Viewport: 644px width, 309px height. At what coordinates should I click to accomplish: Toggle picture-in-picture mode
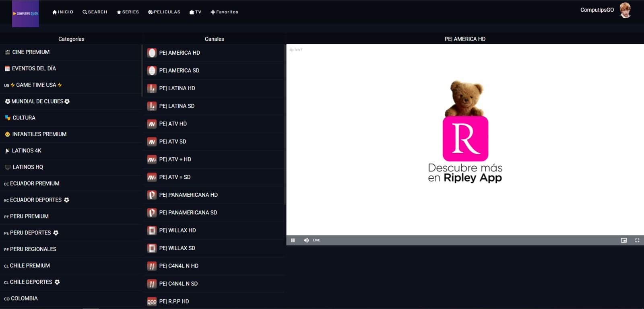tap(624, 240)
